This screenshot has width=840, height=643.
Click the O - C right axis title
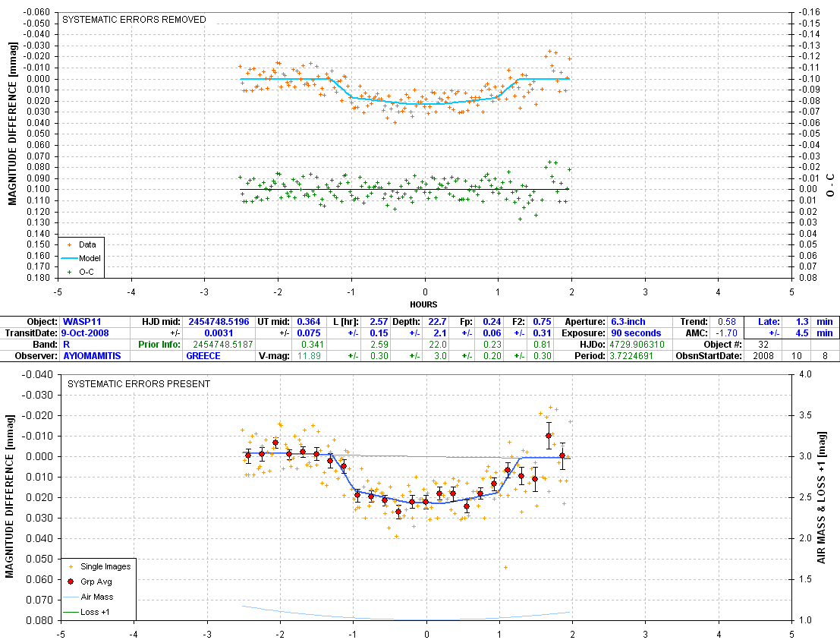tap(830, 185)
